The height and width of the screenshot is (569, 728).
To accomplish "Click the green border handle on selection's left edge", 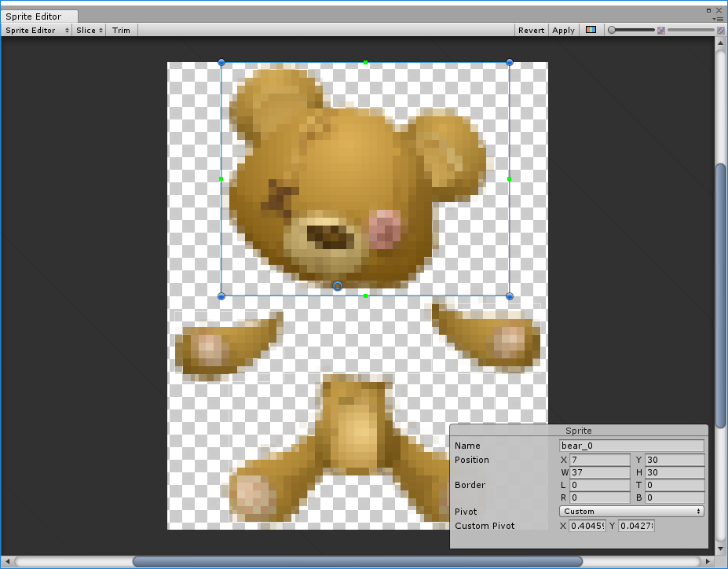I will click(x=221, y=179).
